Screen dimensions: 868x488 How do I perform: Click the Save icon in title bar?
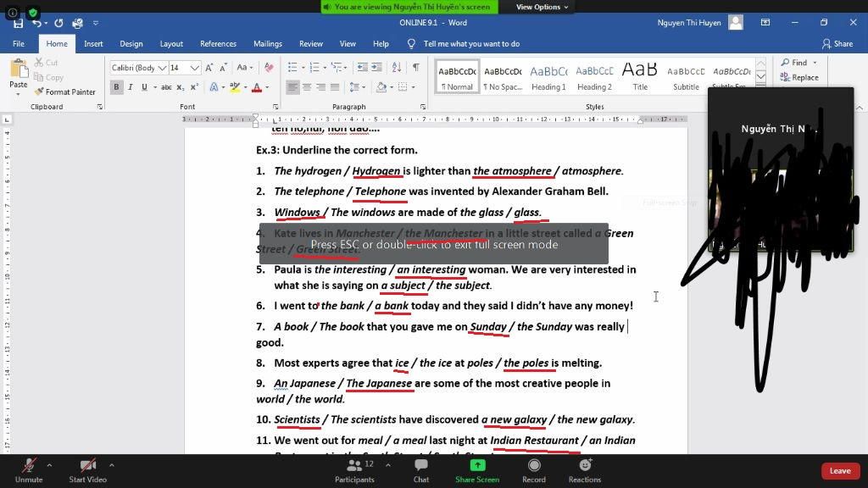[x=19, y=23]
